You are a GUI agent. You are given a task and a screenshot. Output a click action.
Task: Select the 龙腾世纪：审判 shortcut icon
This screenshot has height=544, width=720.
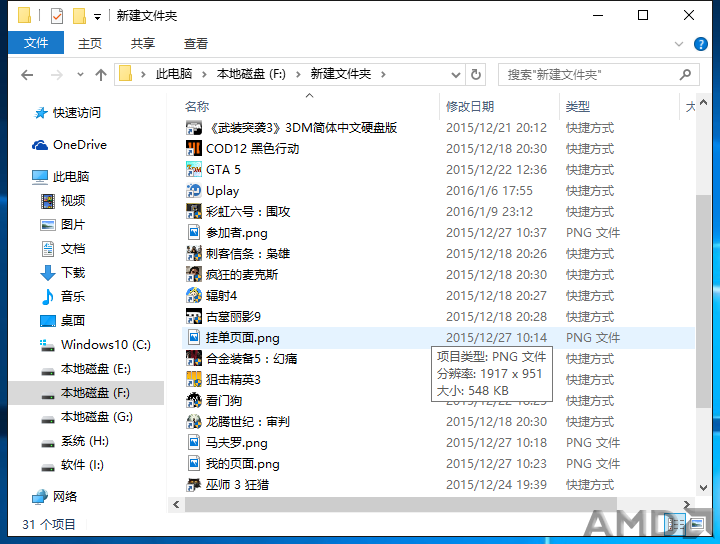194,422
